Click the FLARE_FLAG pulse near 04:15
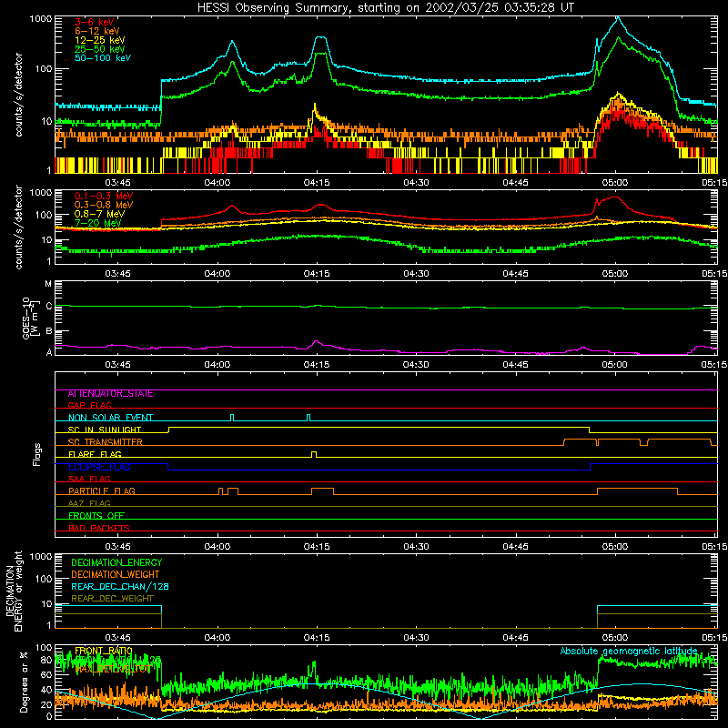 click(x=314, y=454)
